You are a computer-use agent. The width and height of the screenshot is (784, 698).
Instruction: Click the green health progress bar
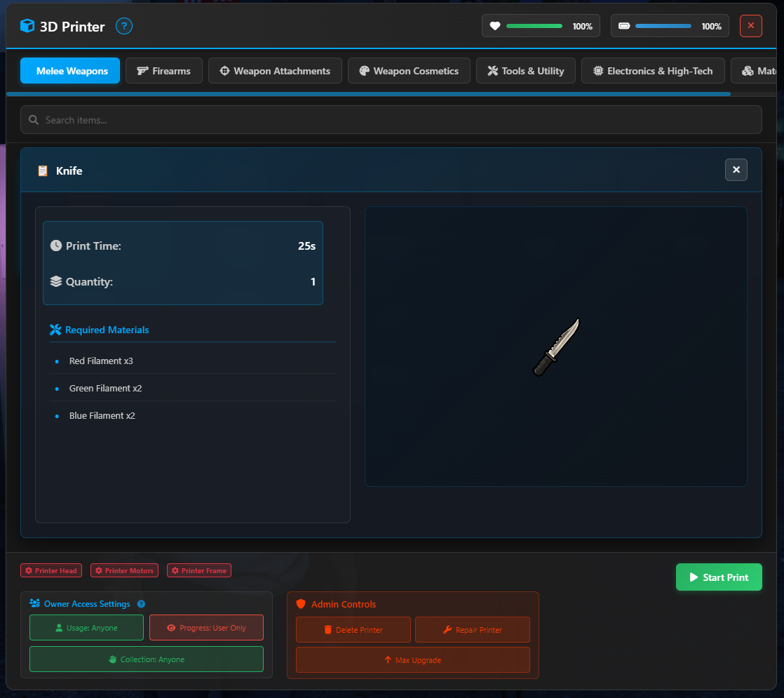tap(534, 26)
